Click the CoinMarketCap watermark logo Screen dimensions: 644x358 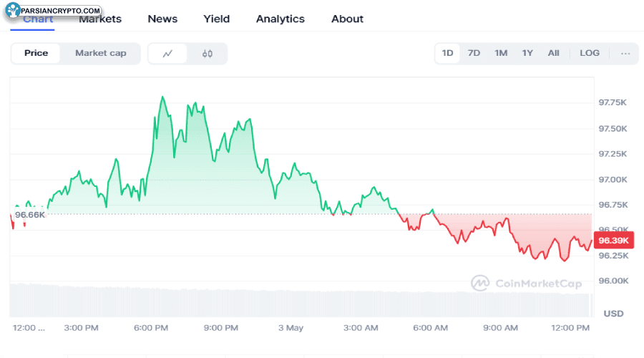pyautogui.click(x=527, y=284)
